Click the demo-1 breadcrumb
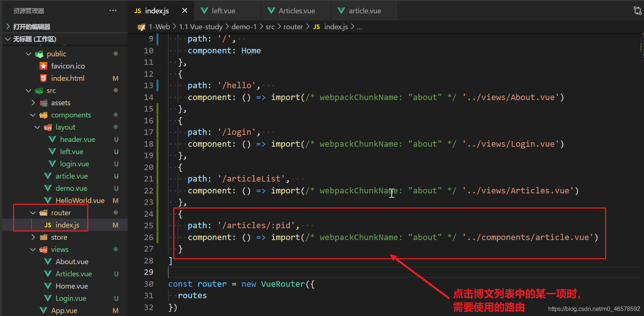644x316 pixels. 244,27
